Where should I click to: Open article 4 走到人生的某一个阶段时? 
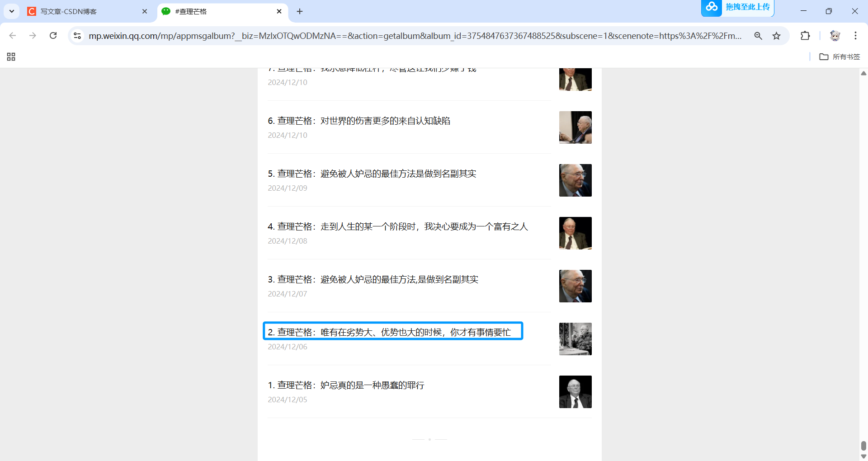[x=398, y=226]
